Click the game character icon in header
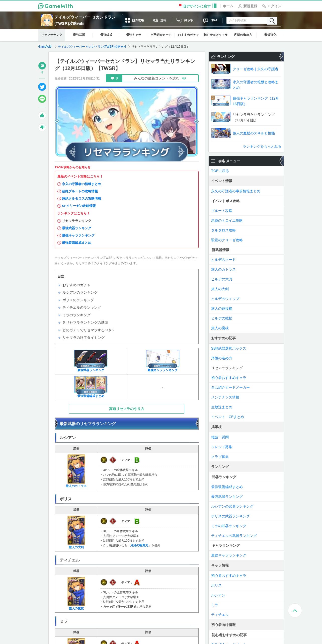Screen dimensions: 322x644 (47, 20)
